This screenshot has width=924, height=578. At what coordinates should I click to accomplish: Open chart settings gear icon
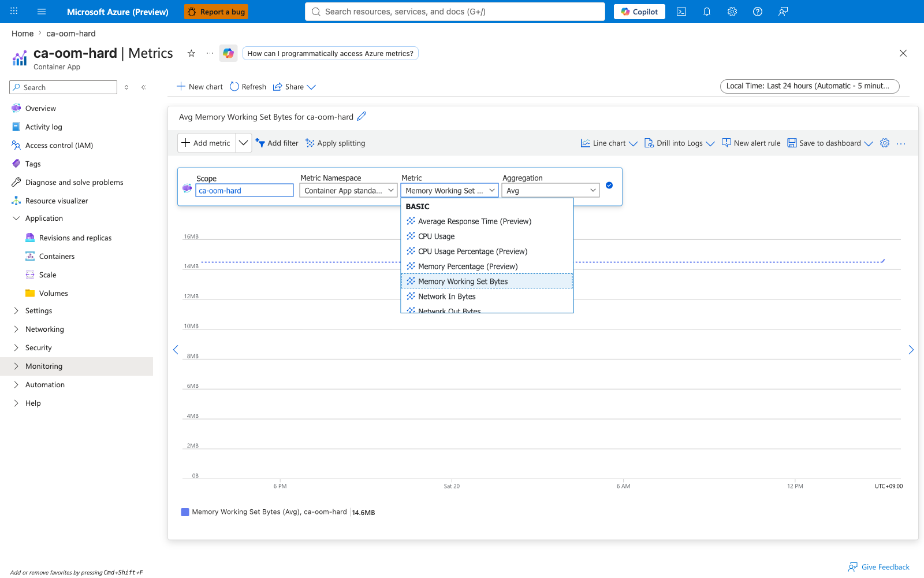point(885,143)
